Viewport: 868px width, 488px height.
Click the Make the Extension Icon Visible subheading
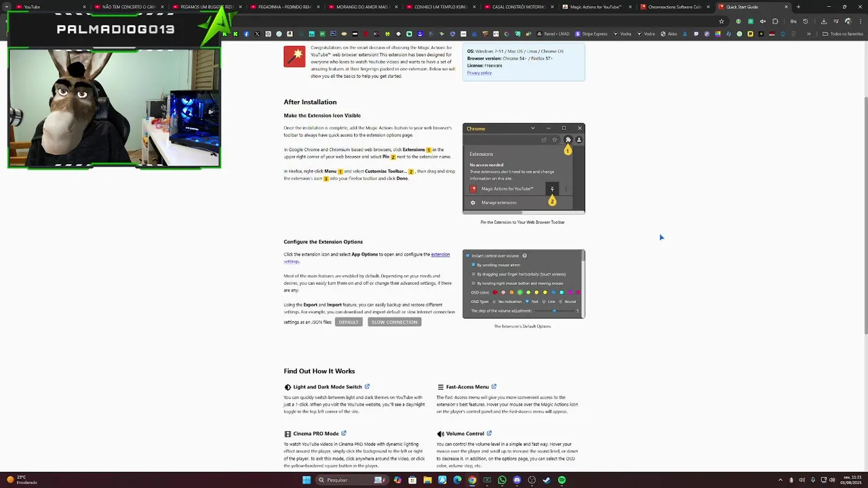(x=322, y=116)
